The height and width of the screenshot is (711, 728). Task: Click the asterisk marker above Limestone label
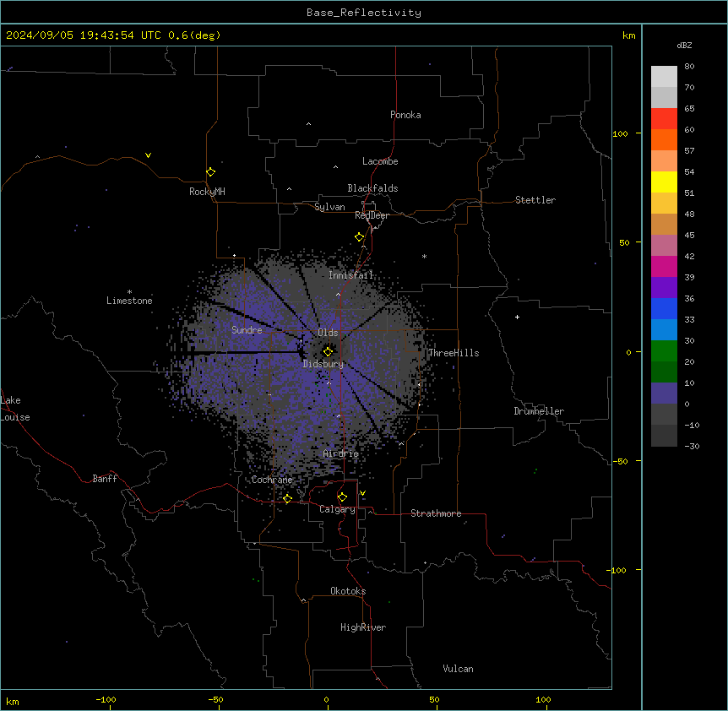coord(129,292)
